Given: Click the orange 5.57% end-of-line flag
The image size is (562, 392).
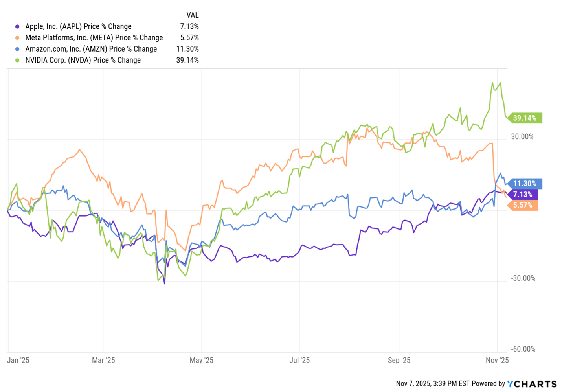Looking at the screenshot, I should (x=523, y=205).
